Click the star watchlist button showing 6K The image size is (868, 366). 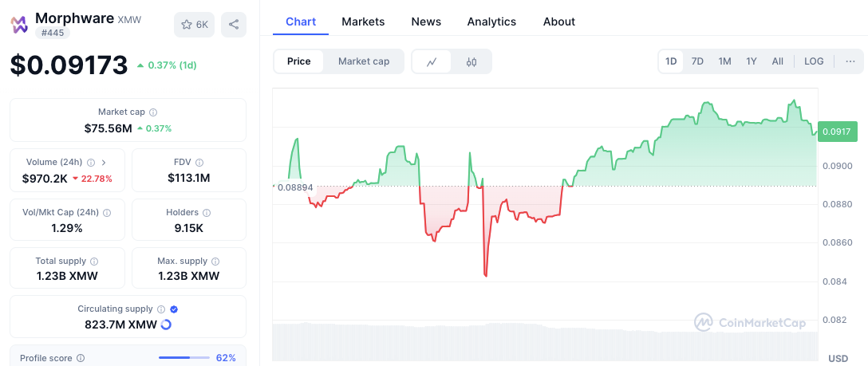point(194,25)
